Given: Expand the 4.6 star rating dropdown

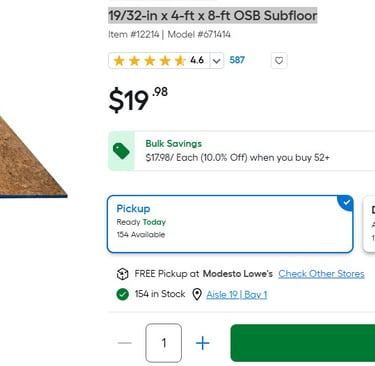Looking at the screenshot, I should (x=217, y=61).
